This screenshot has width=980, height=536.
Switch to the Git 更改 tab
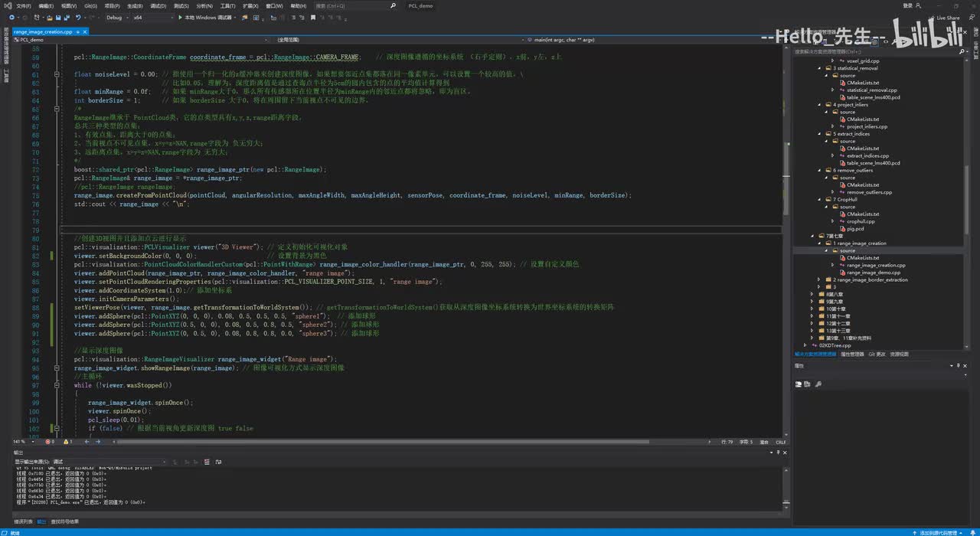point(877,355)
